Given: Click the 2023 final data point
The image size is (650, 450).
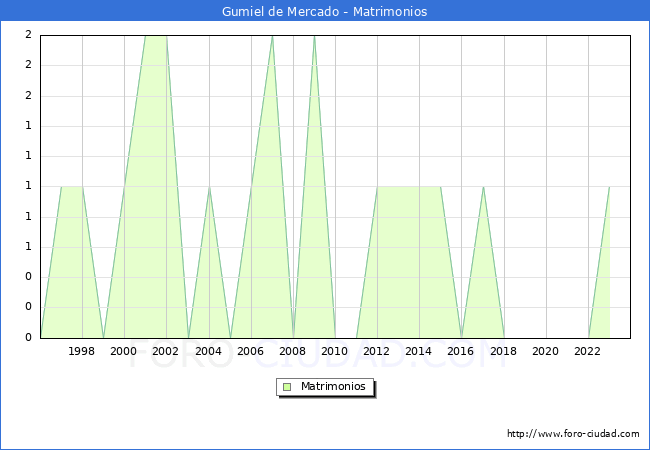Looking at the screenshot, I should [x=609, y=187].
